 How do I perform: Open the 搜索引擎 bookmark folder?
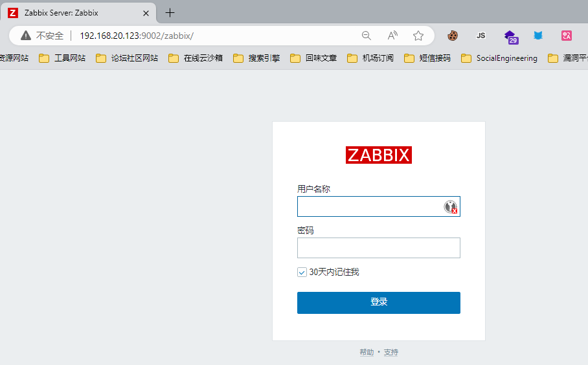pos(256,58)
